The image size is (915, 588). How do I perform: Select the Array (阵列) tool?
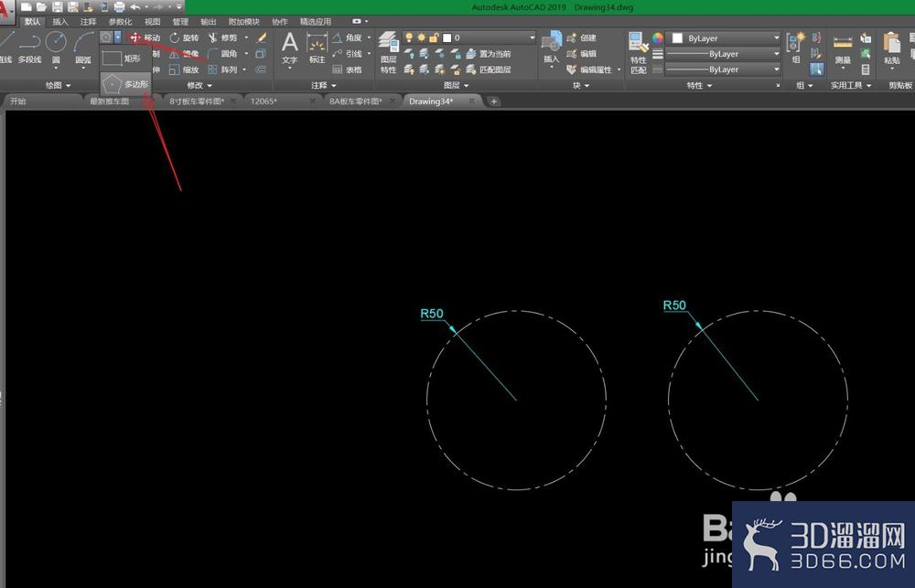click(222, 69)
